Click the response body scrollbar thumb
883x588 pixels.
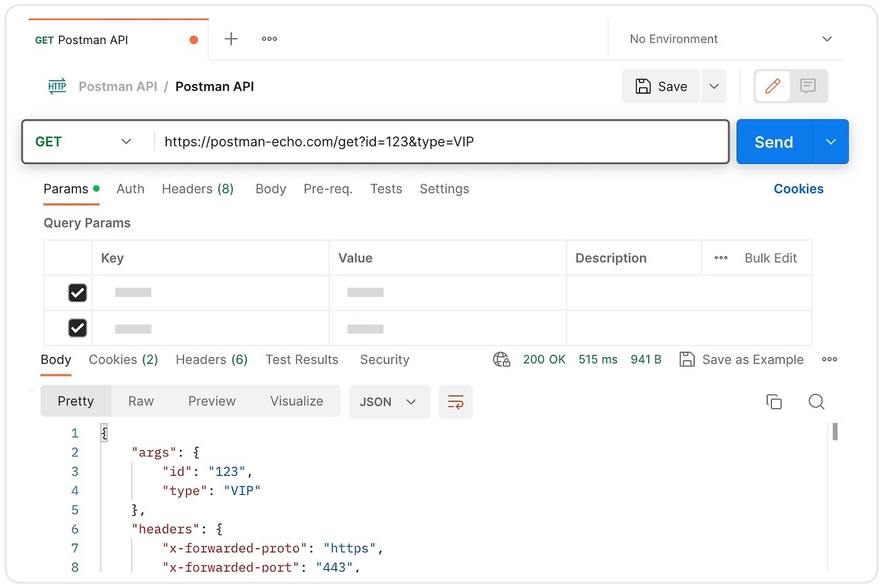tap(835, 432)
